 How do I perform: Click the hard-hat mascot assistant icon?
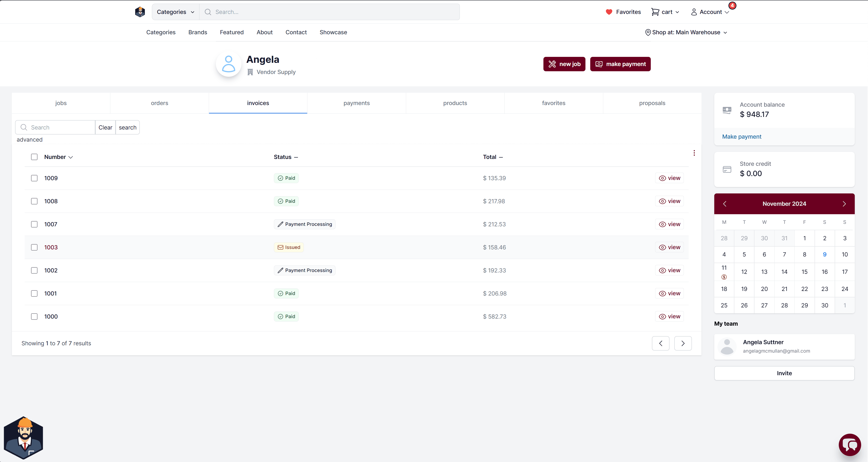(24, 438)
